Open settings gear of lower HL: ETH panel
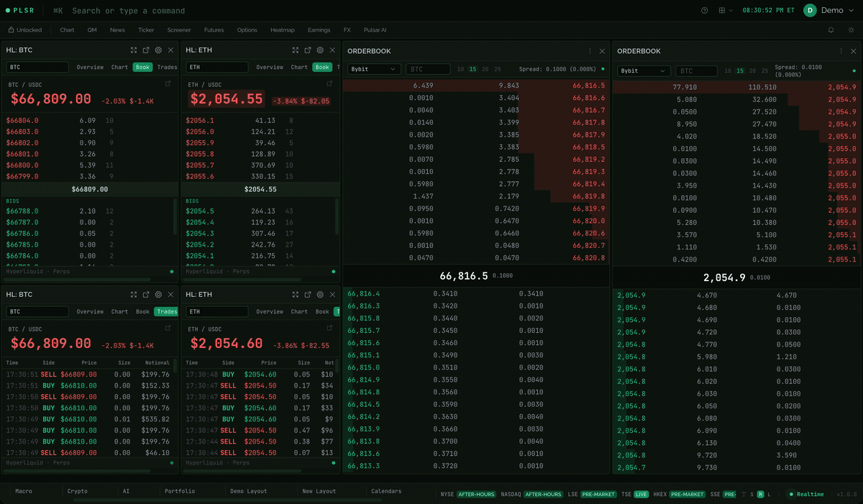This screenshot has width=863, height=504. pos(320,295)
